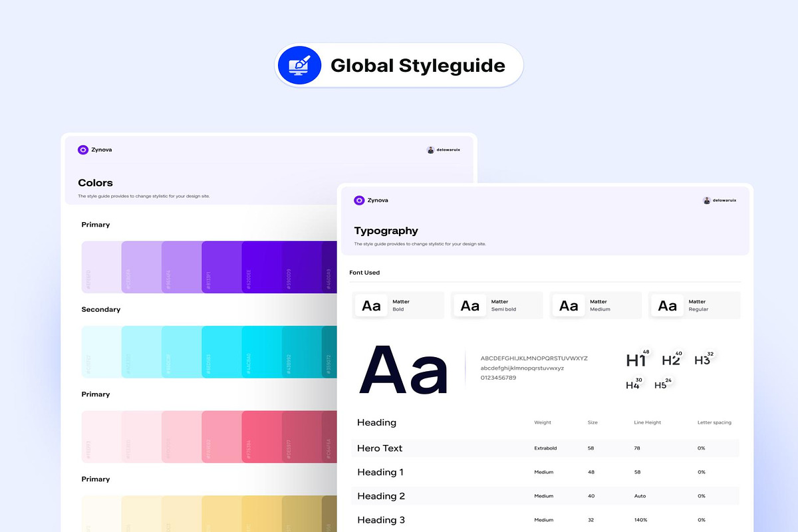Click delowaruix avatar in the Typography window
Screen dimensions: 798x532
click(x=707, y=200)
